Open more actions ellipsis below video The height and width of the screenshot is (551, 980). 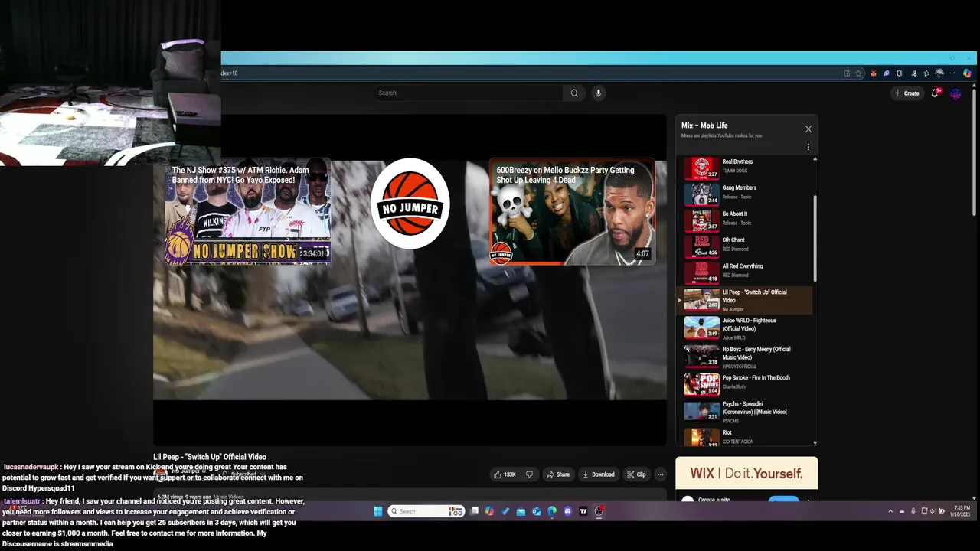660,474
